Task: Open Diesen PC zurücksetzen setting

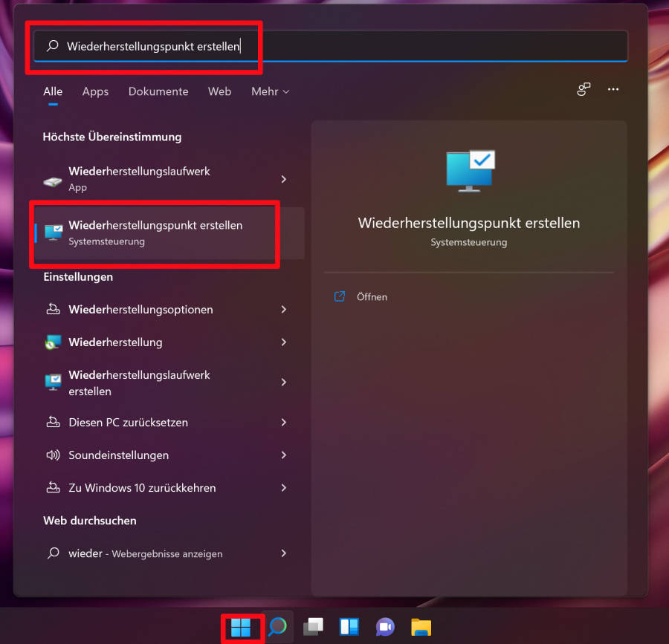Action: (128, 423)
